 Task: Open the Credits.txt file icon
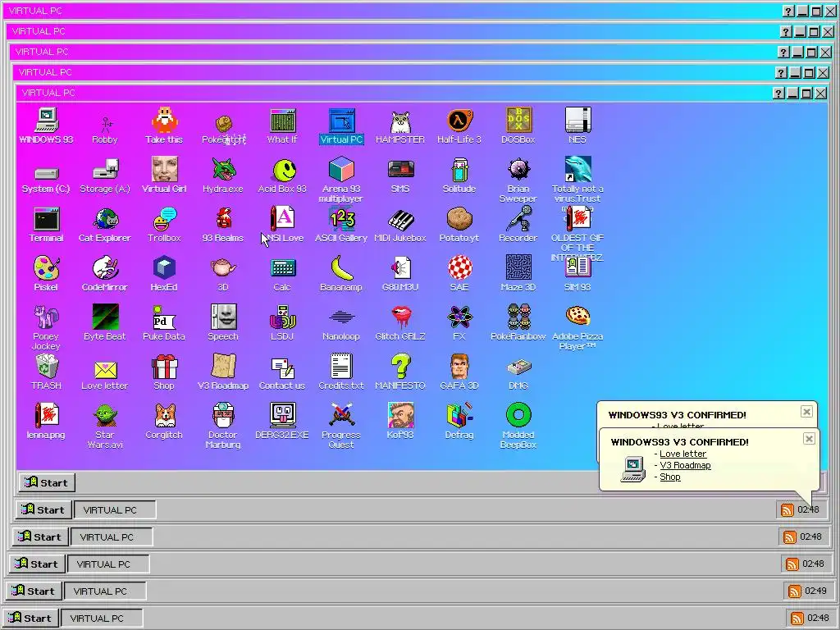341,373
